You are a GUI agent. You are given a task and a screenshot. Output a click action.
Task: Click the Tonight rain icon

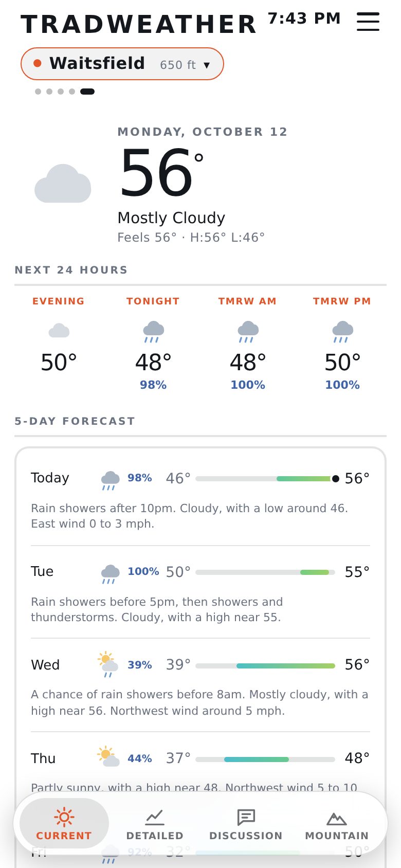coord(153,332)
